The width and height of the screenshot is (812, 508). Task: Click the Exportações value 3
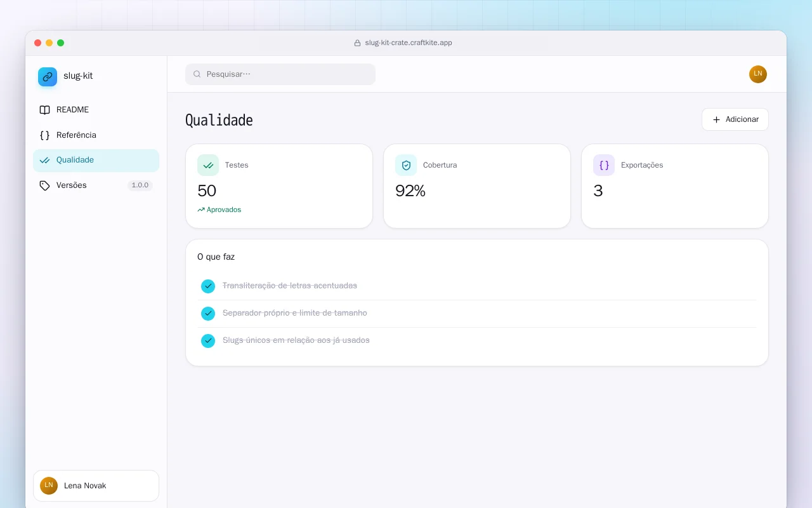598,191
